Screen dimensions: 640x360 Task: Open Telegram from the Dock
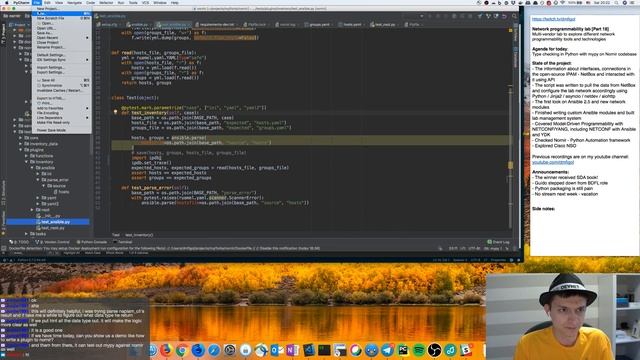[387, 350]
